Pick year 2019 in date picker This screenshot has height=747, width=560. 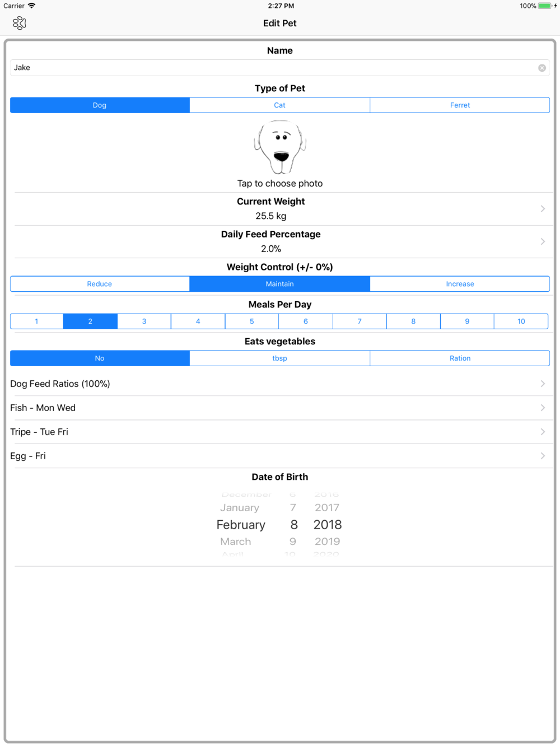click(327, 541)
